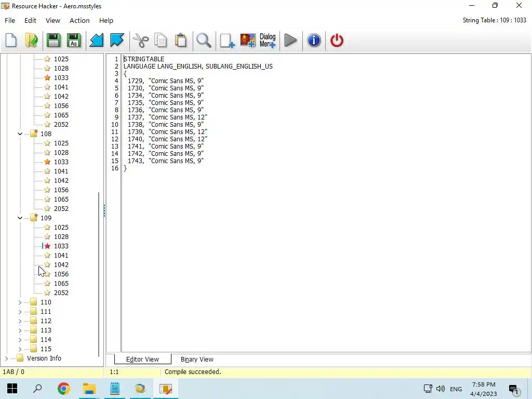Click the volume speaker tray icon

coord(441,389)
